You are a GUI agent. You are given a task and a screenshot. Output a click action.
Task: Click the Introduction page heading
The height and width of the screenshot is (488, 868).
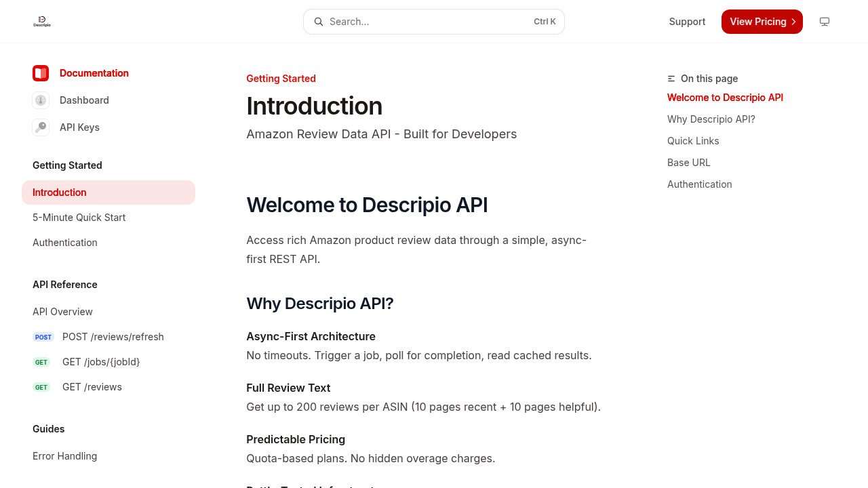point(314,106)
